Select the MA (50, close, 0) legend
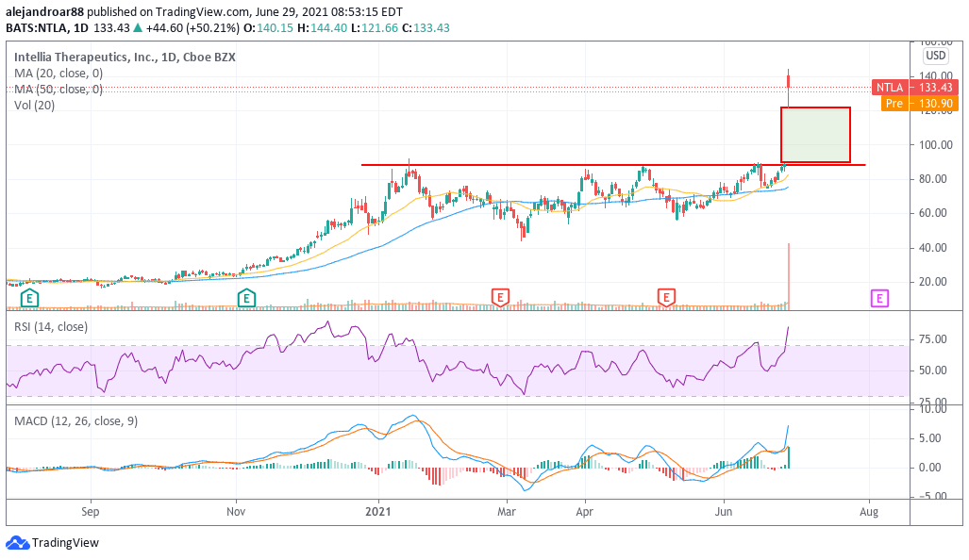 pyautogui.click(x=58, y=89)
